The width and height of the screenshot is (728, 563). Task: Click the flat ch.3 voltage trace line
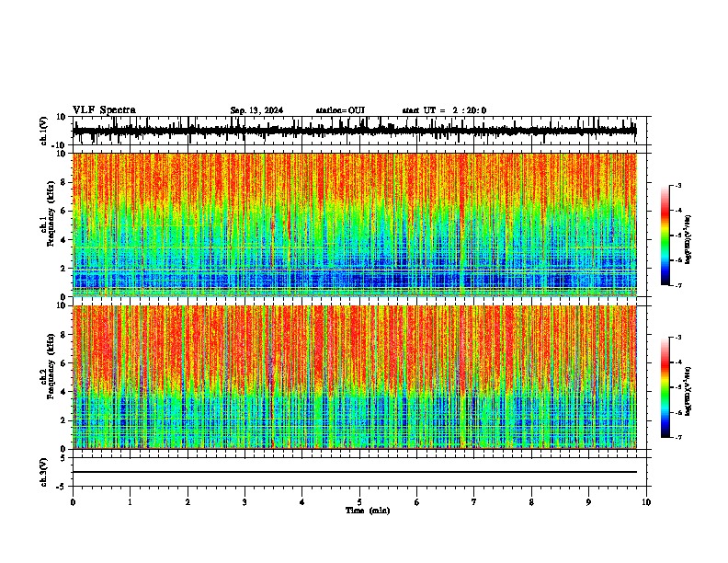355,472
